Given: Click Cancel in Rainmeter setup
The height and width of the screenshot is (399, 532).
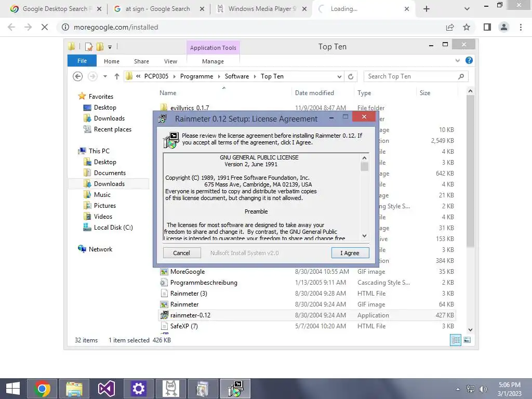Looking at the screenshot, I should (181, 253).
